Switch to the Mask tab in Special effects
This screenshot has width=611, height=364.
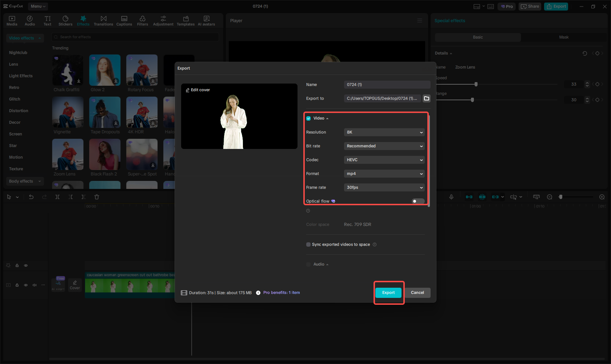click(x=563, y=37)
